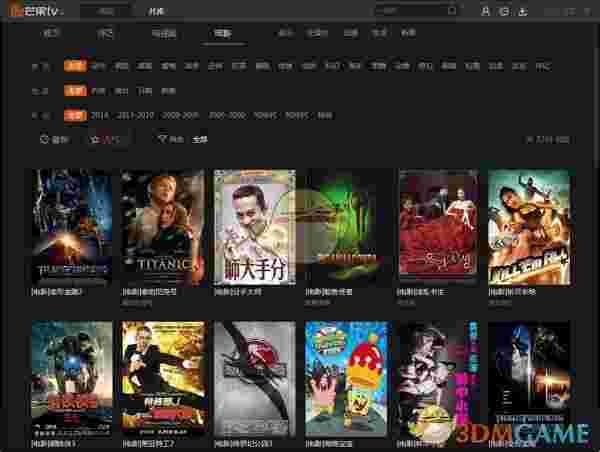Open the Titanic movie poster
Viewport: 600px width, 452px height.
click(x=163, y=228)
